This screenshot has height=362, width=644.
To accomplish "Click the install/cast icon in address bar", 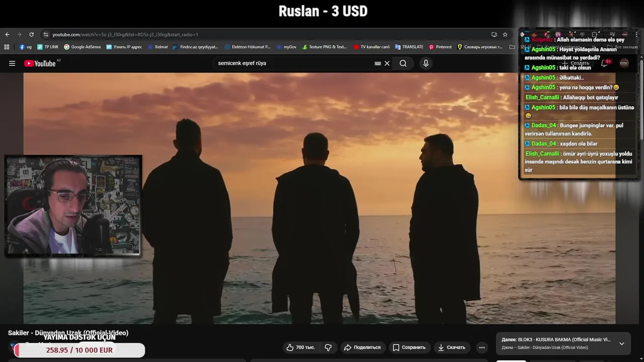I will pyautogui.click(x=494, y=35).
